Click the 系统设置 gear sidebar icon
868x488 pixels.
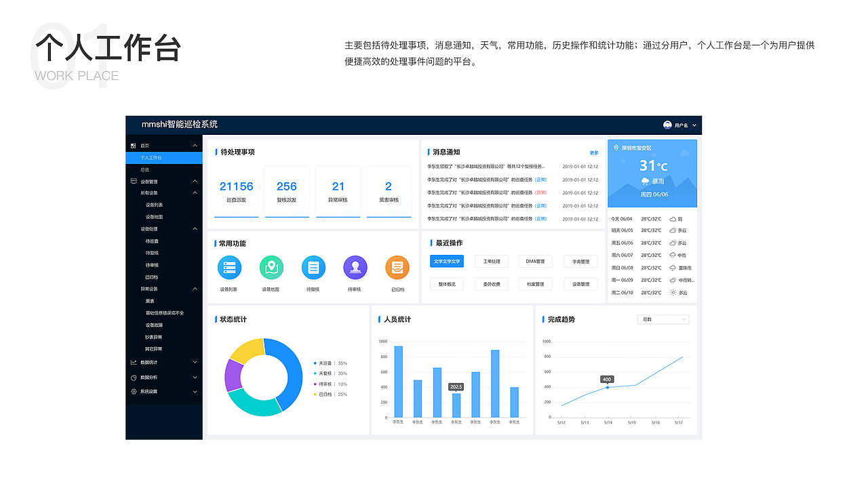134,391
